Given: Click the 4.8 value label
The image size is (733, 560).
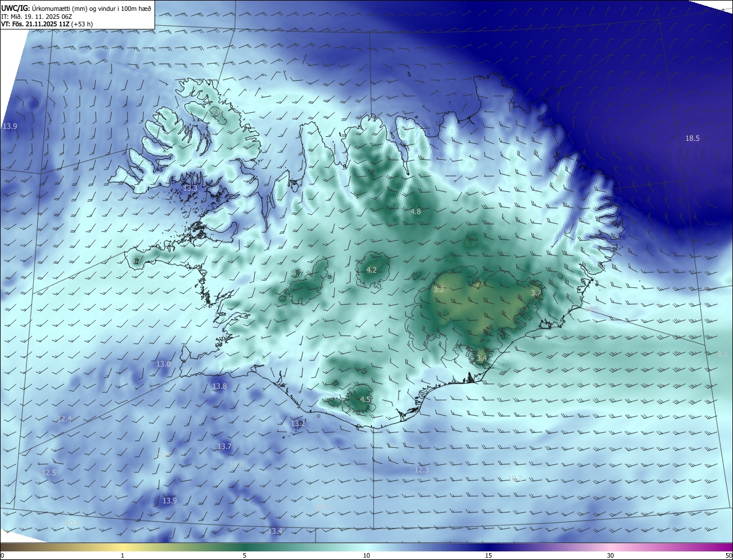Looking at the screenshot, I should pyautogui.click(x=416, y=211).
